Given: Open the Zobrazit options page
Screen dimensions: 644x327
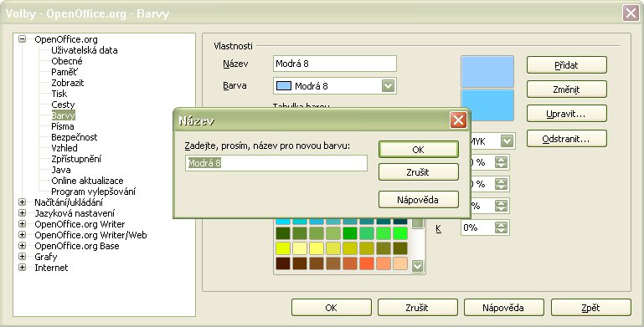Looking at the screenshot, I should pyautogui.click(x=67, y=83).
